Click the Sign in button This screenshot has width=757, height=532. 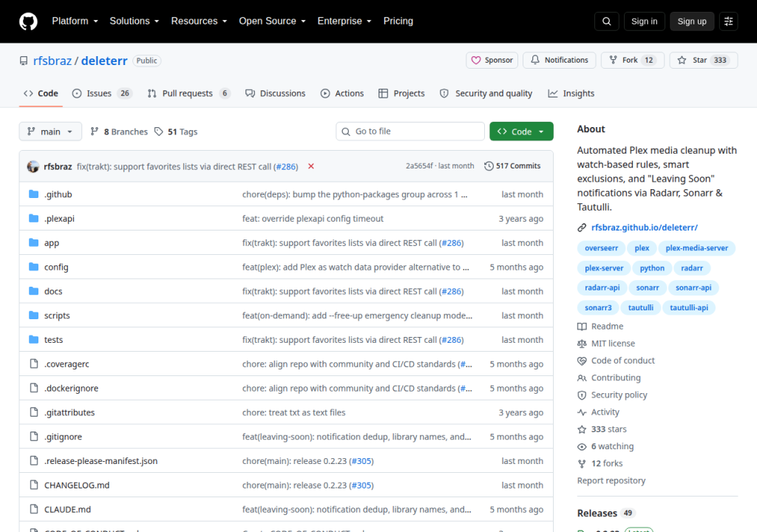coord(644,21)
